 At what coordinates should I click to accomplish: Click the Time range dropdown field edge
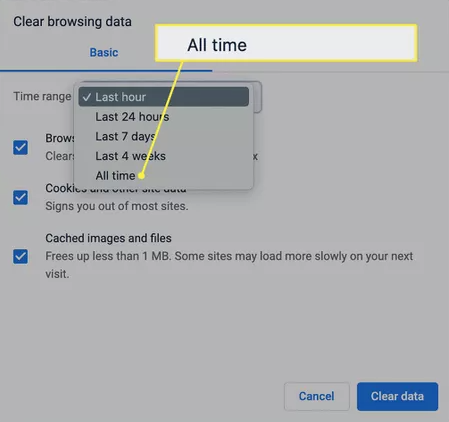(257, 97)
